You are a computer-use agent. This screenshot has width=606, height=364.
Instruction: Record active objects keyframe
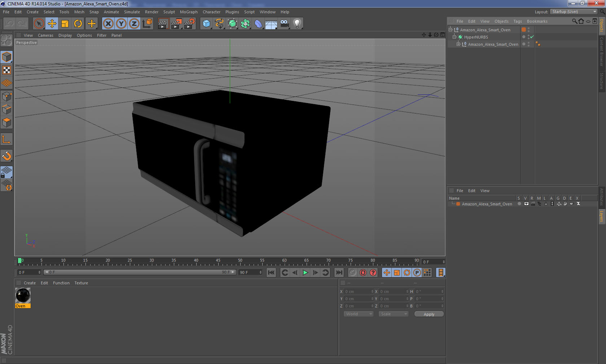tap(353, 273)
